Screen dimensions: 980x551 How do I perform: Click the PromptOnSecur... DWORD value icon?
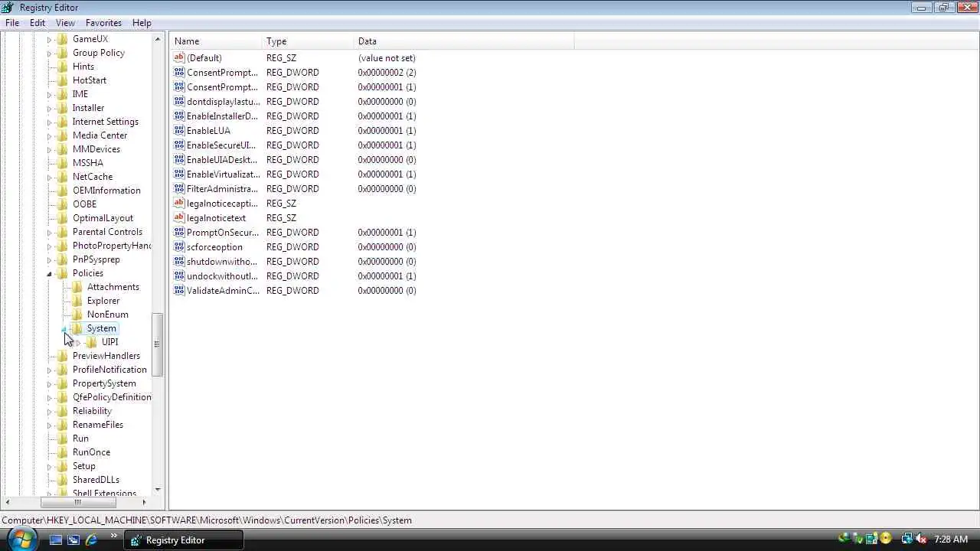(179, 233)
